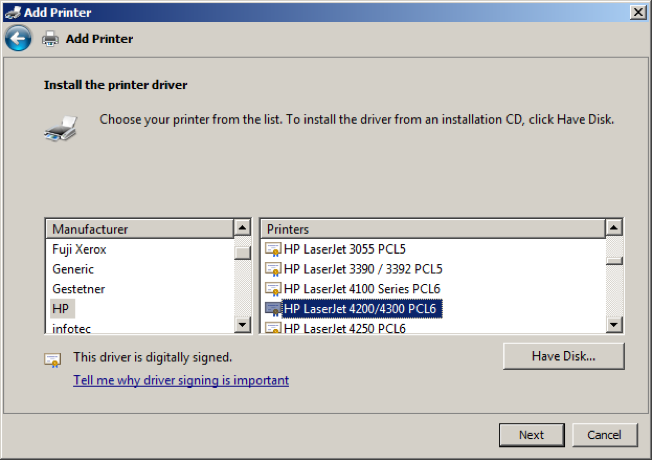Choose HP LaserJet 4200/4300 PCL6 printer
This screenshot has width=652, height=460.
361,309
